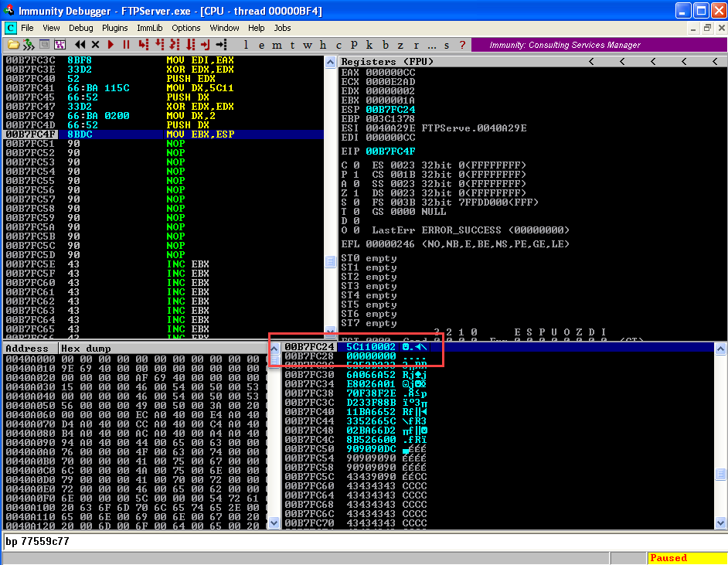Show call stack with 'k' button
728x565 pixels.
pos(369,45)
